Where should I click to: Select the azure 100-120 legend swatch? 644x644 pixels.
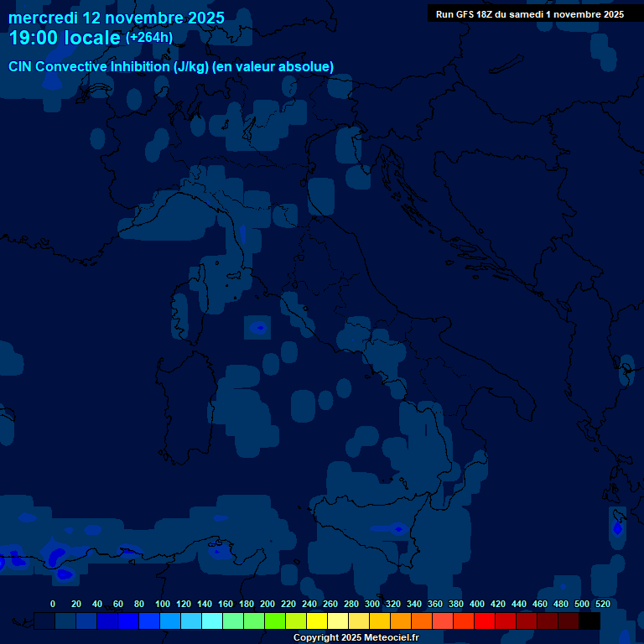coord(170,621)
